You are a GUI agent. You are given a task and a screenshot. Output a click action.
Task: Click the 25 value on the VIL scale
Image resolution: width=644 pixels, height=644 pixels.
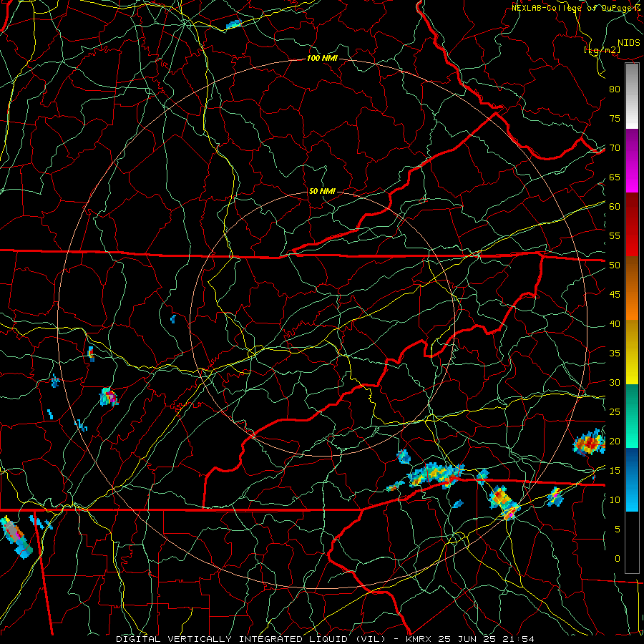615,412
